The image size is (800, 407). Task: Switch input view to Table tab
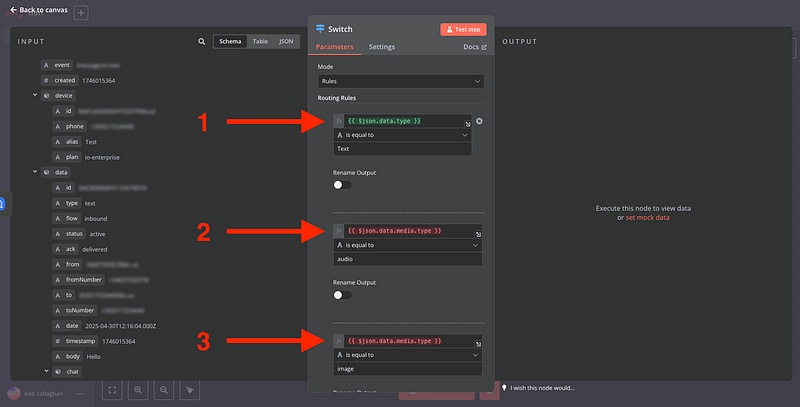(x=259, y=42)
